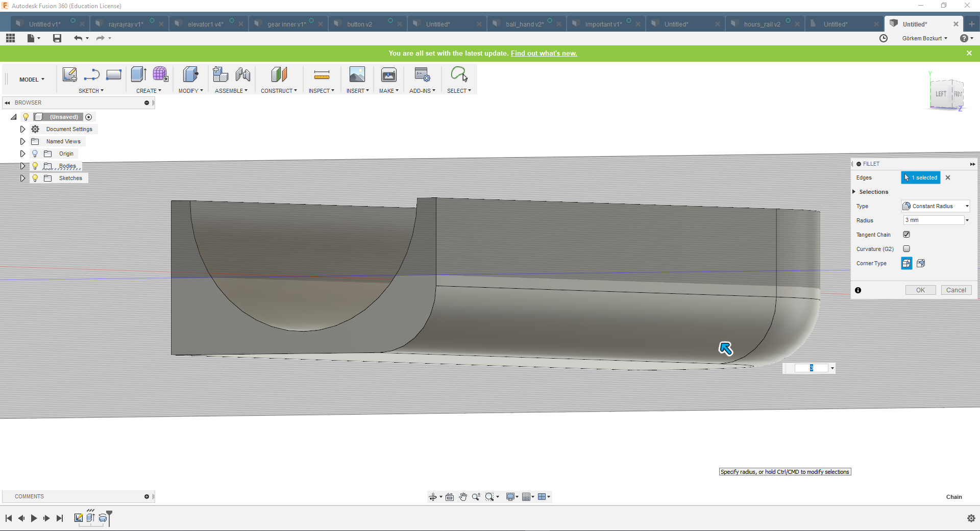This screenshot has height=531, width=980.
Task: Select the Rolling Ball corner type
Action: pyautogui.click(x=906, y=263)
